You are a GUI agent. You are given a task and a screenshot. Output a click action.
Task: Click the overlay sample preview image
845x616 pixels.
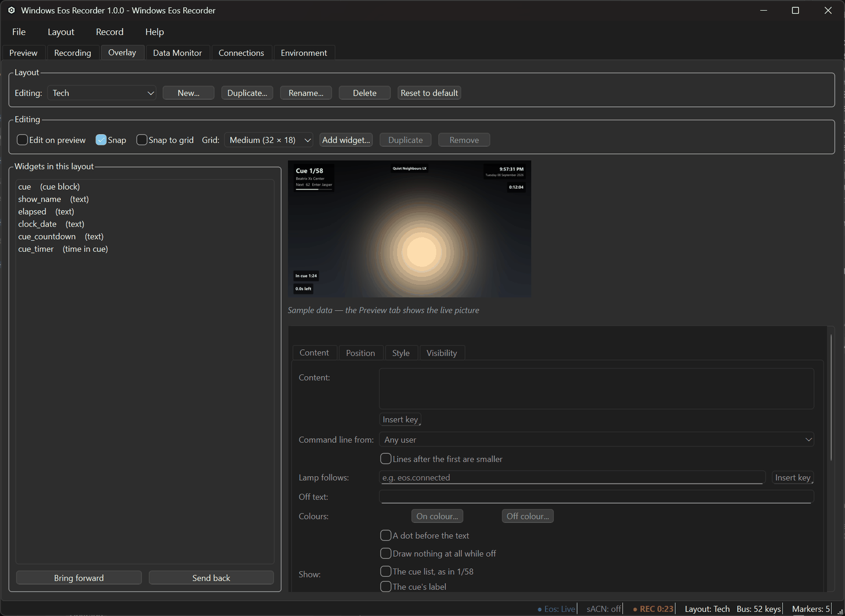point(409,229)
